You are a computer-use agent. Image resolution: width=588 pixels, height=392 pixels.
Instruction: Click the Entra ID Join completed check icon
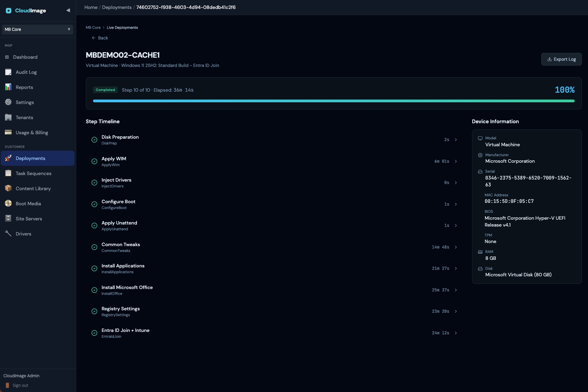tap(94, 333)
